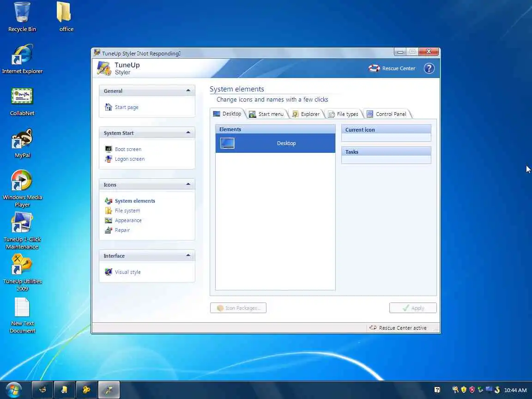Image resolution: width=532 pixels, height=399 pixels.
Task: Click the yellow shield tray icon
Action: (x=464, y=389)
